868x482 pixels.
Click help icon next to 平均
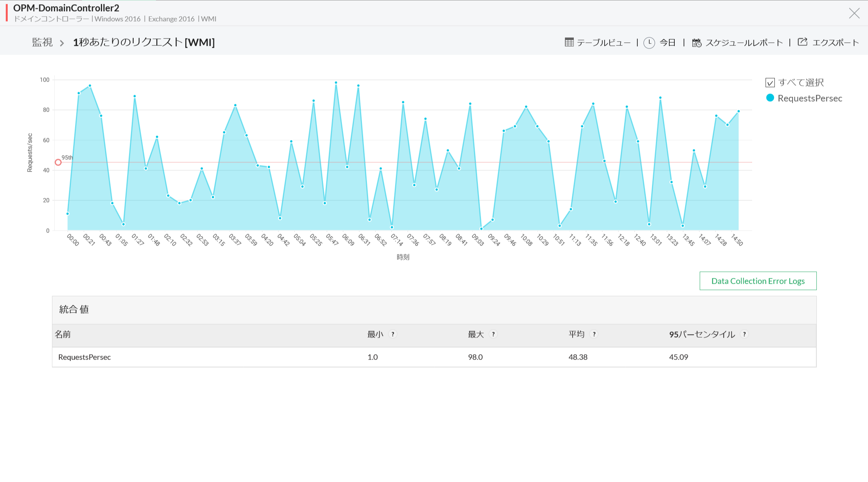pos(594,334)
